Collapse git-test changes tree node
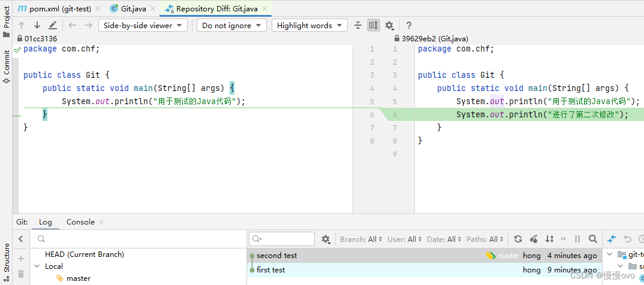 609,254
